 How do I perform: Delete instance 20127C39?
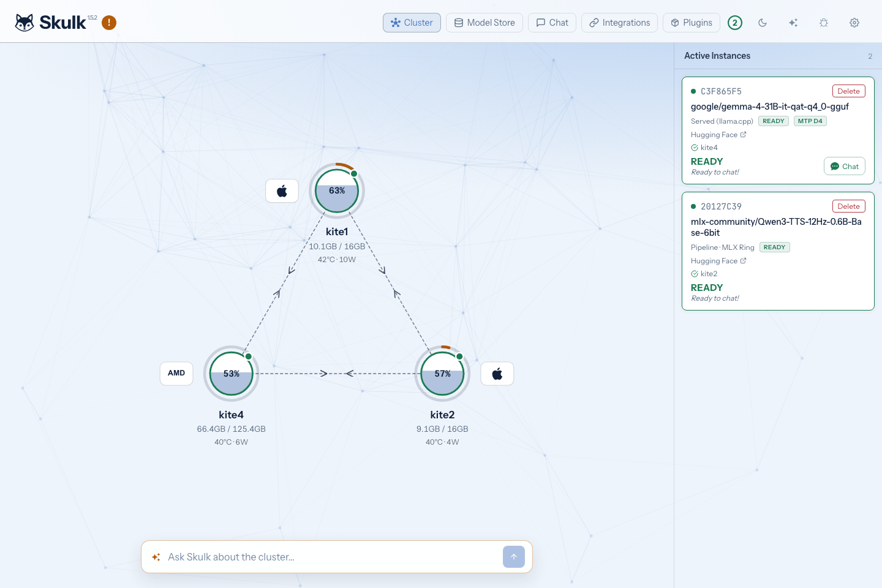tap(848, 206)
